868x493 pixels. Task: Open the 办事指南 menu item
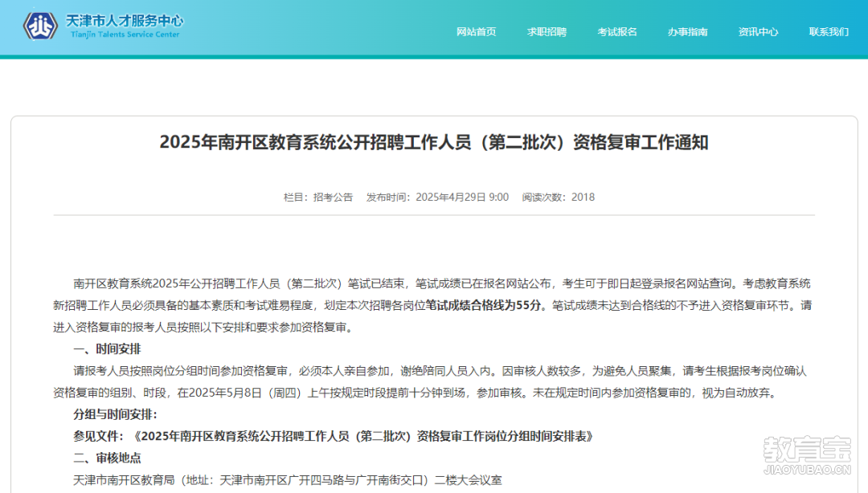[x=687, y=32]
